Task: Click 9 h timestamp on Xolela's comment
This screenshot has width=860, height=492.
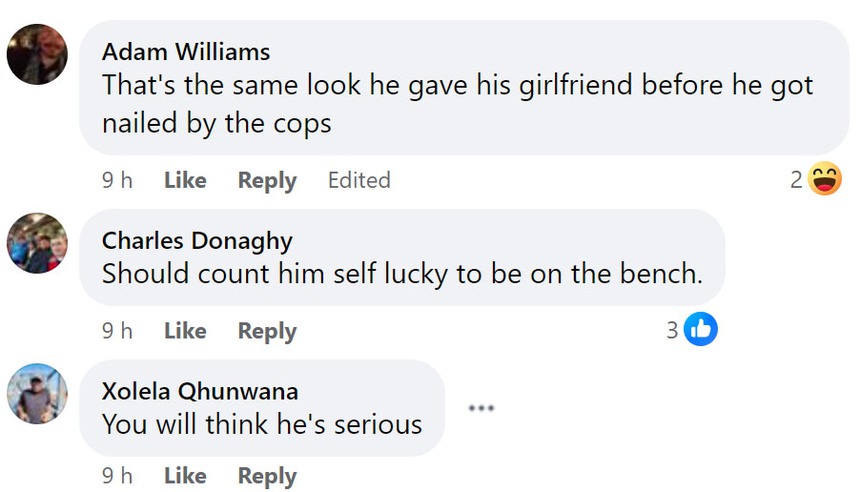Action: [x=117, y=476]
